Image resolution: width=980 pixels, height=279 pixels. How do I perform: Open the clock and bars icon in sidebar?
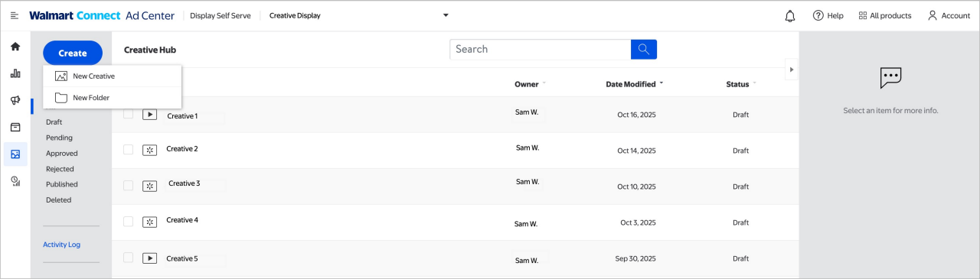[x=15, y=181]
